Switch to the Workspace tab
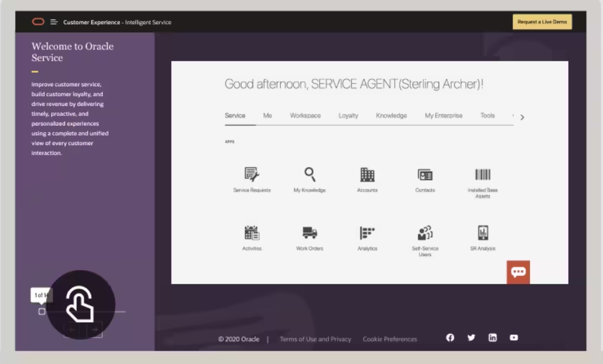 pos(305,116)
